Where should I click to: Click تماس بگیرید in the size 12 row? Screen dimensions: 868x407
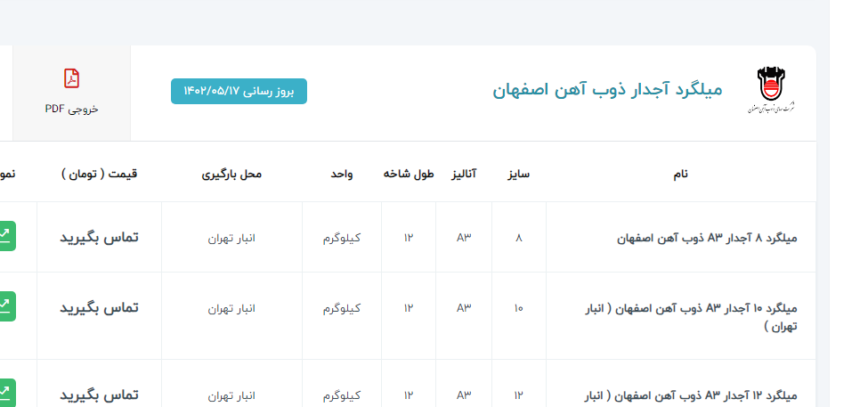click(99, 394)
